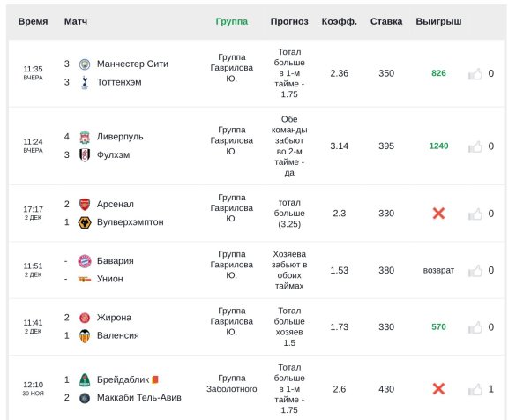This screenshot has width=516, height=420.
Task: Sort table by the Выигрыш column header
Action: pos(438,22)
